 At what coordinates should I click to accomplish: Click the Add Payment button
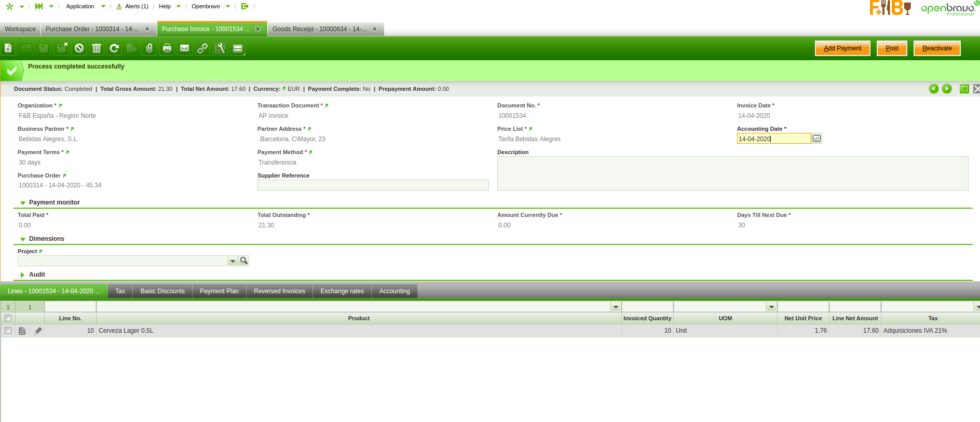842,48
